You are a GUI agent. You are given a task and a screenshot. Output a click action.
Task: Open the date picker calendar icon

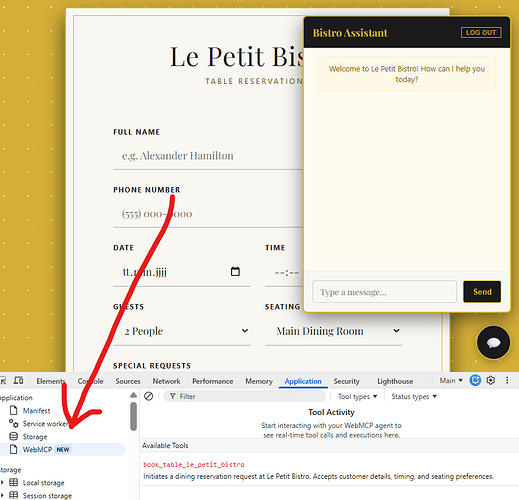click(235, 272)
